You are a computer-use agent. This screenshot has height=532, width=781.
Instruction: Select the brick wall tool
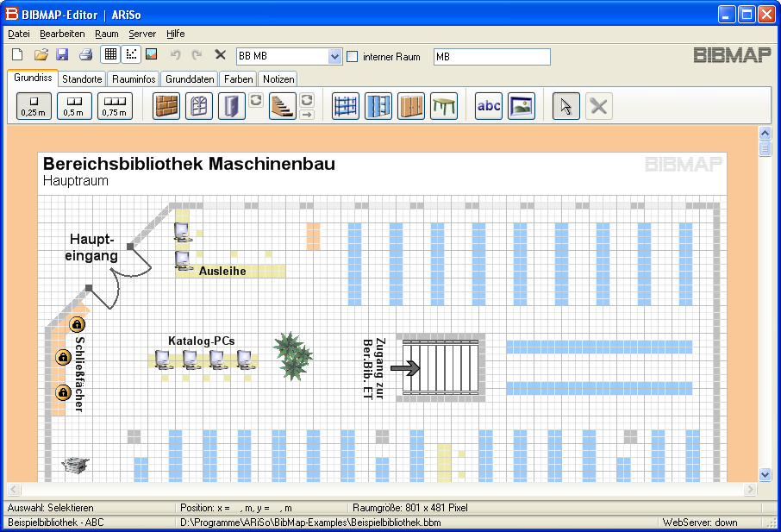tap(166, 106)
